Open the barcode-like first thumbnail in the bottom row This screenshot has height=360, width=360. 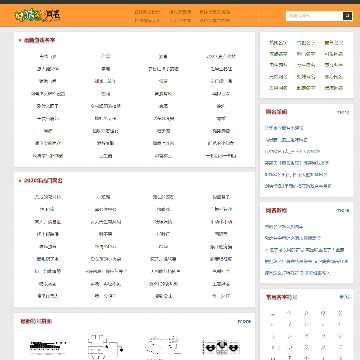click(x=48, y=347)
